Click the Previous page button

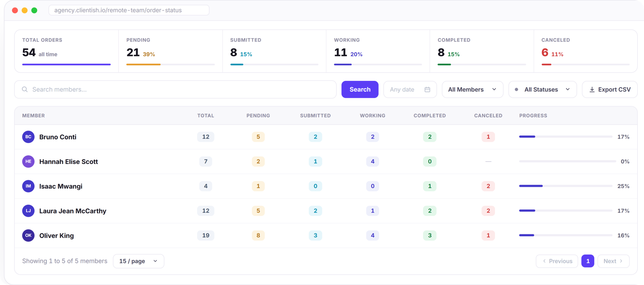click(x=557, y=261)
